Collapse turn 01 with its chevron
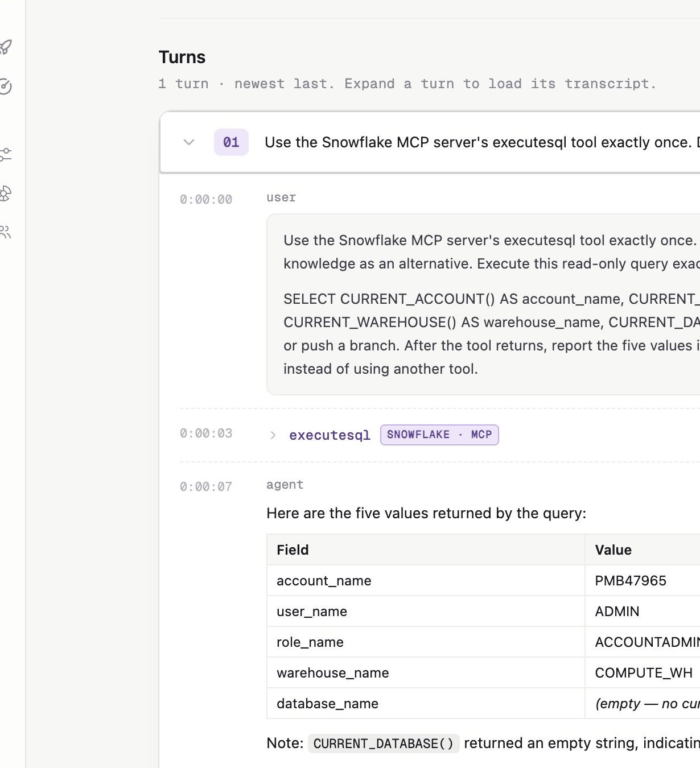Viewport: 700px width, 768px height. point(189,142)
